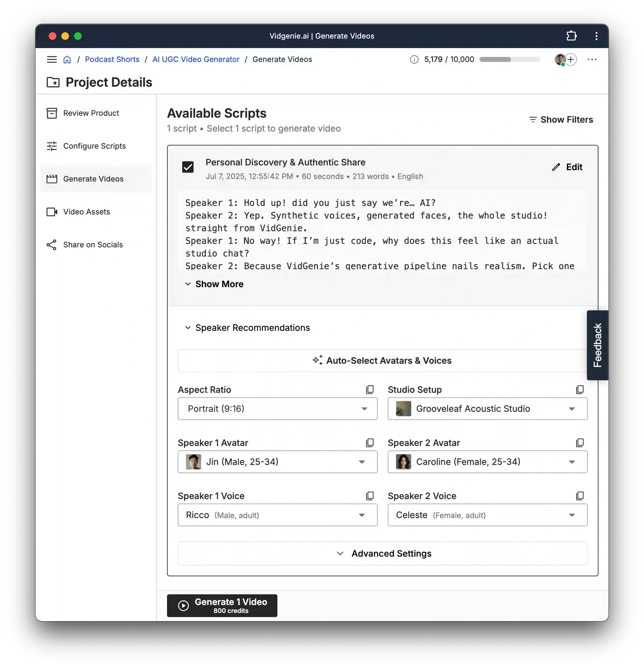The width and height of the screenshot is (644, 668).
Task: Click the Edit pencil icon
Action: point(556,167)
